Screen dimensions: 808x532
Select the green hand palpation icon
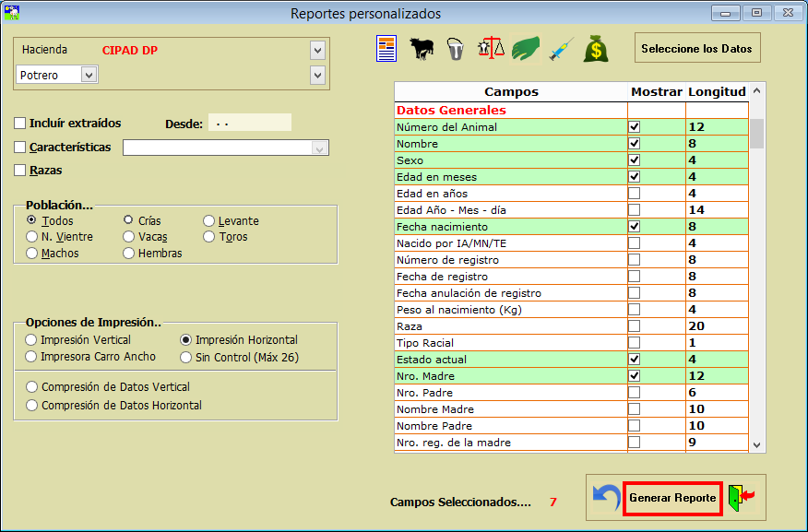(525, 49)
